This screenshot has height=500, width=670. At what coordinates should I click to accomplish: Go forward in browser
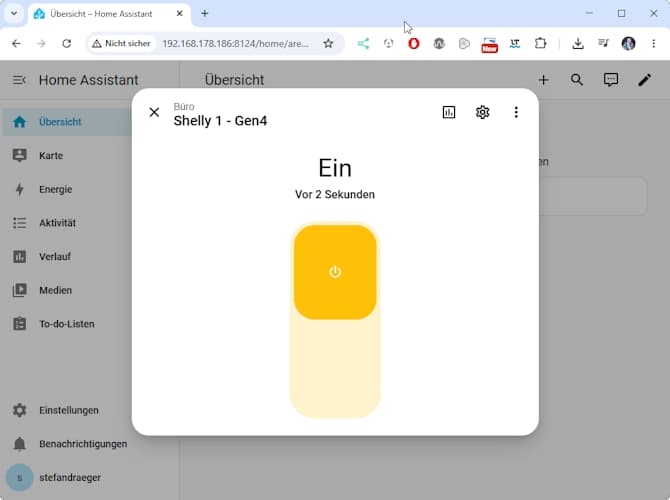(x=41, y=44)
